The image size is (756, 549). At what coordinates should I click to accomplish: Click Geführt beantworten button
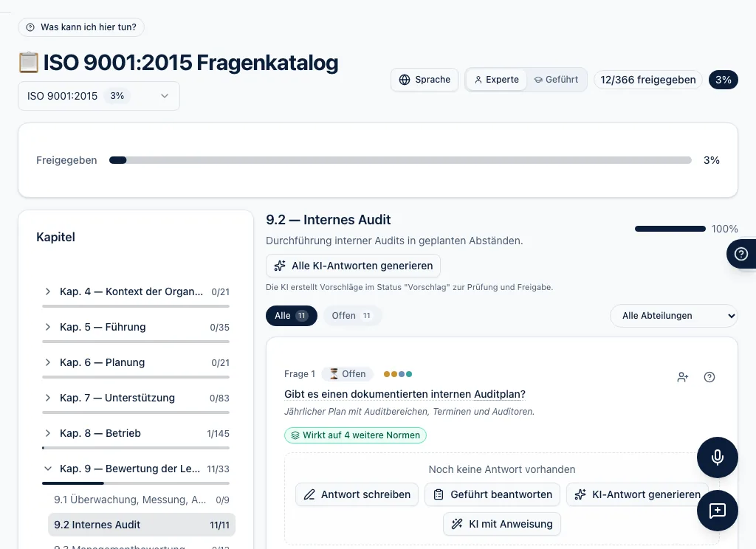pos(492,494)
